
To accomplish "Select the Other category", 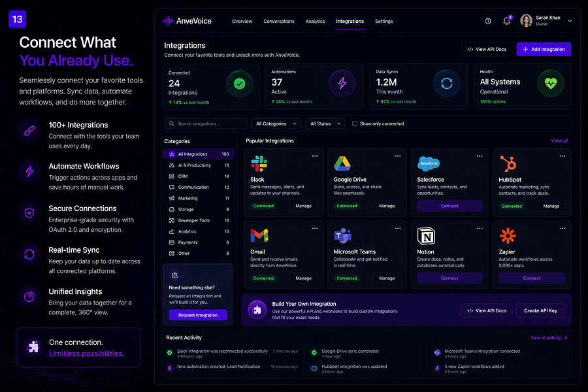I will (x=199, y=253).
